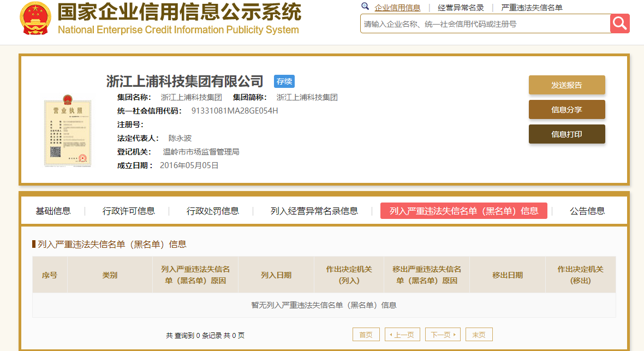Go to 末页 last page
The height and width of the screenshot is (351, 644).
click(479, 335)
